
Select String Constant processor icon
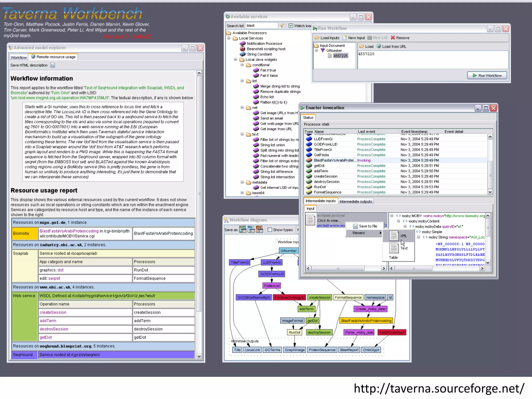pos(243,54)
